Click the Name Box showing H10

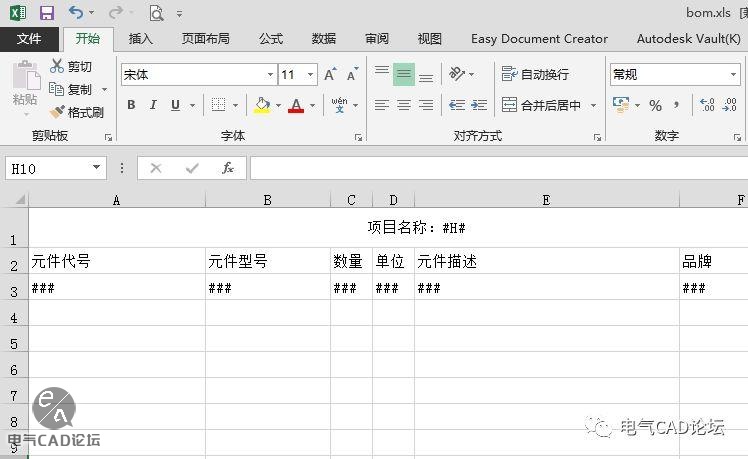(x=48, y=168)
